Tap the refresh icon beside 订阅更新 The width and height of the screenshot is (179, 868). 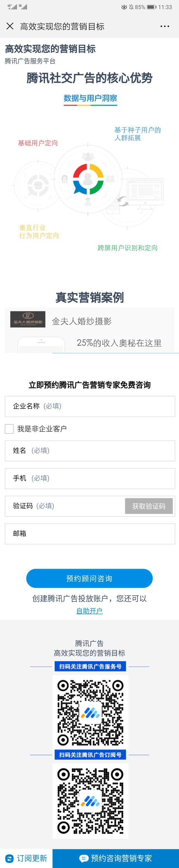click(x=10, y=858)
